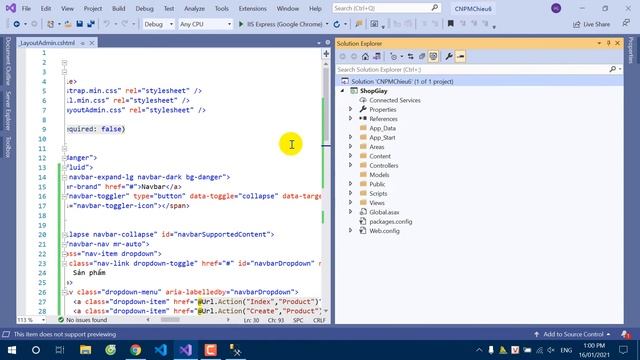Image resolution: width=640 pixels, height=360 pixels.
Task: Navigate backward using the toolbar arrow
Action: click(x=16, y=24)
